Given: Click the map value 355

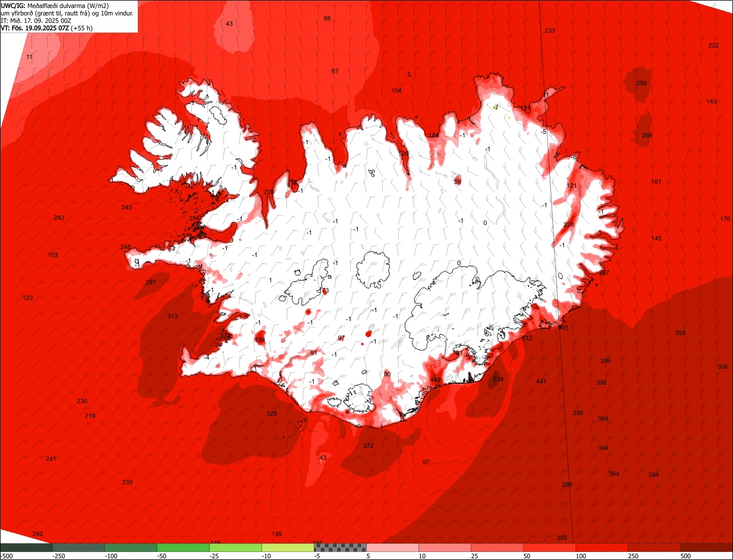Looking at the screenshot, I should point(562,538).
